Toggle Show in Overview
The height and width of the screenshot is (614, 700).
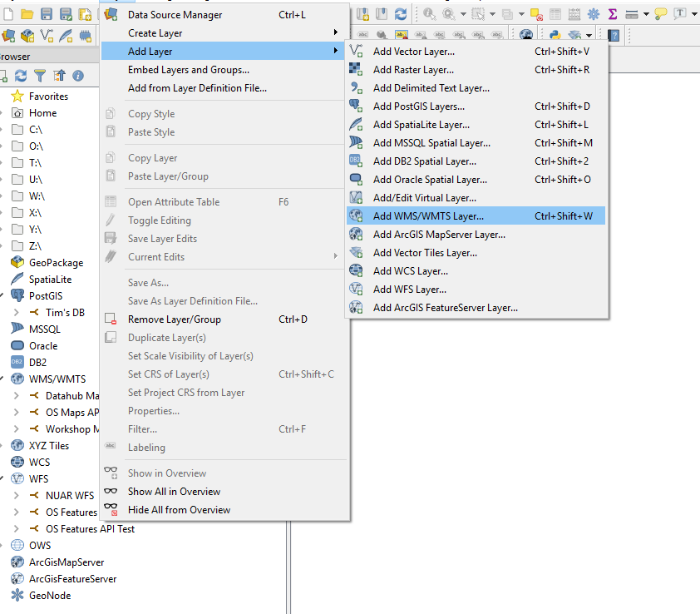pyautogui.click(x=166, y=474)
